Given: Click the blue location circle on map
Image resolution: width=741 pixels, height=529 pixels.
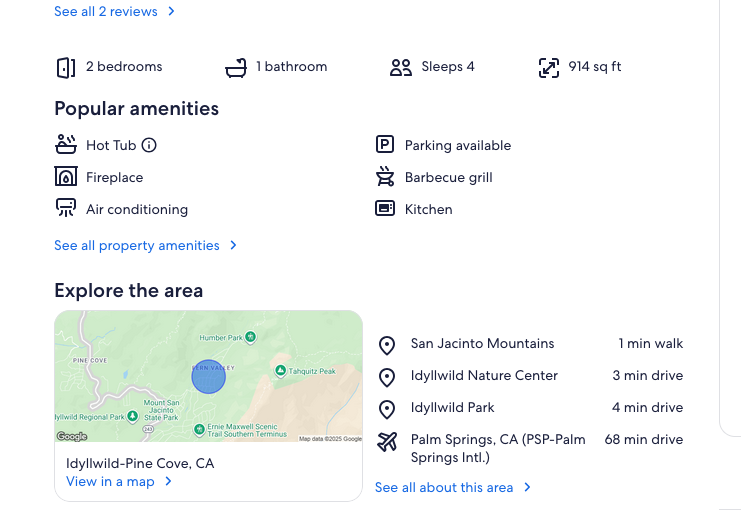Looking at the screenshot, I should 208,376.
